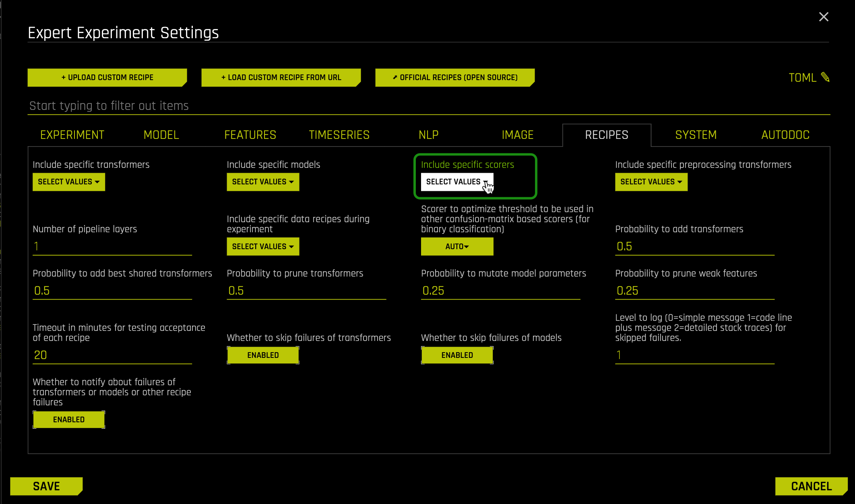Toggle notify about recipe failures

tap(69, 419)
